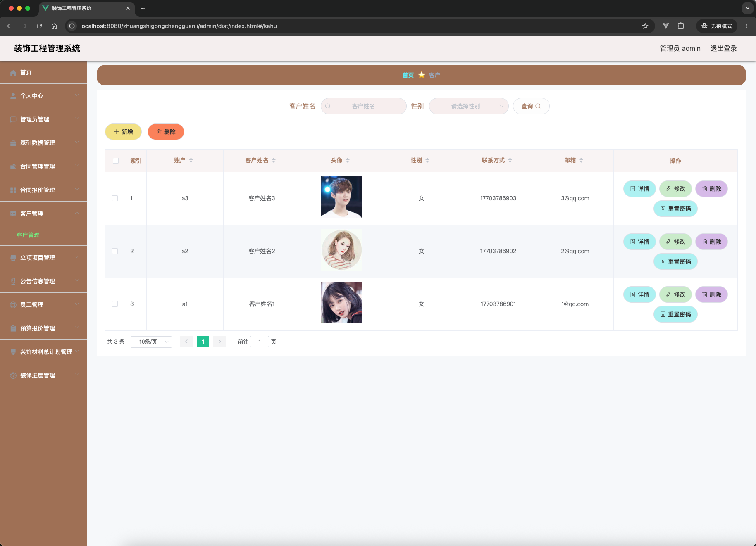The image size is (756, 546).
Task: Click the 基础数据管理 sidebar icon
Action: (13, 143)
